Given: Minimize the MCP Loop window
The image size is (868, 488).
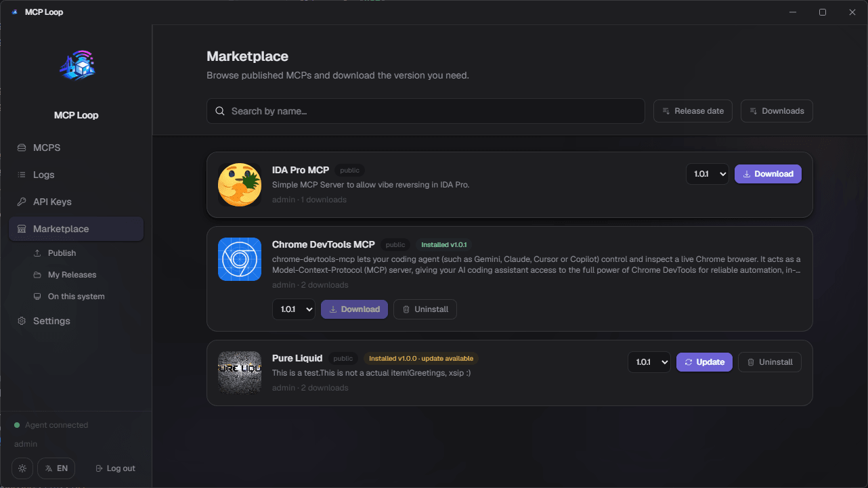Looking at the screenshot, I should coord(793,12).
